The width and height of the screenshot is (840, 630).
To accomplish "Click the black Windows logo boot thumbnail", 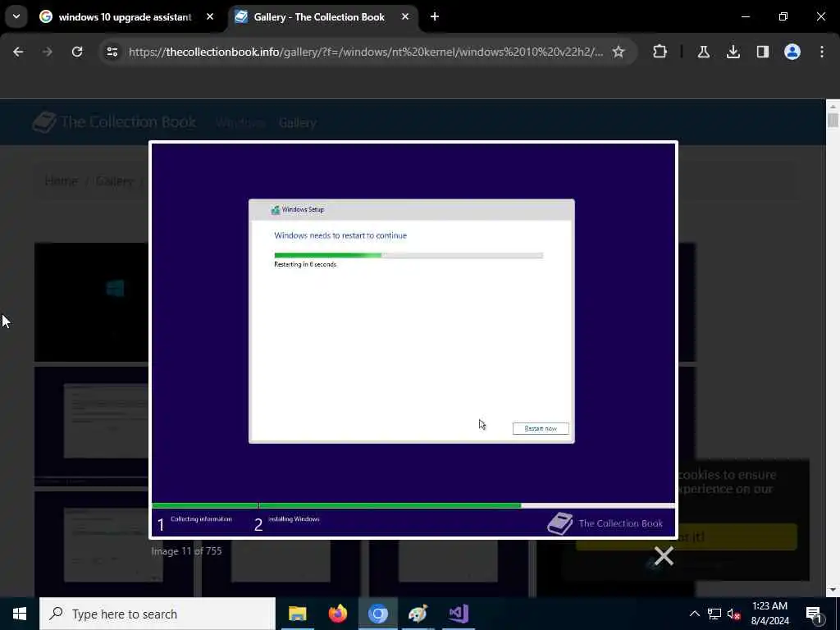I will (x=91, y=302).
